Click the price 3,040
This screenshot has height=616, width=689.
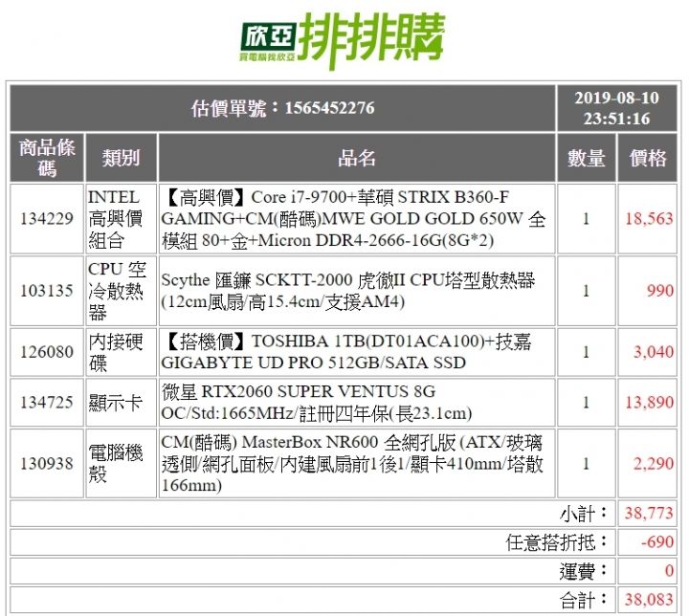tap(654, 352)
